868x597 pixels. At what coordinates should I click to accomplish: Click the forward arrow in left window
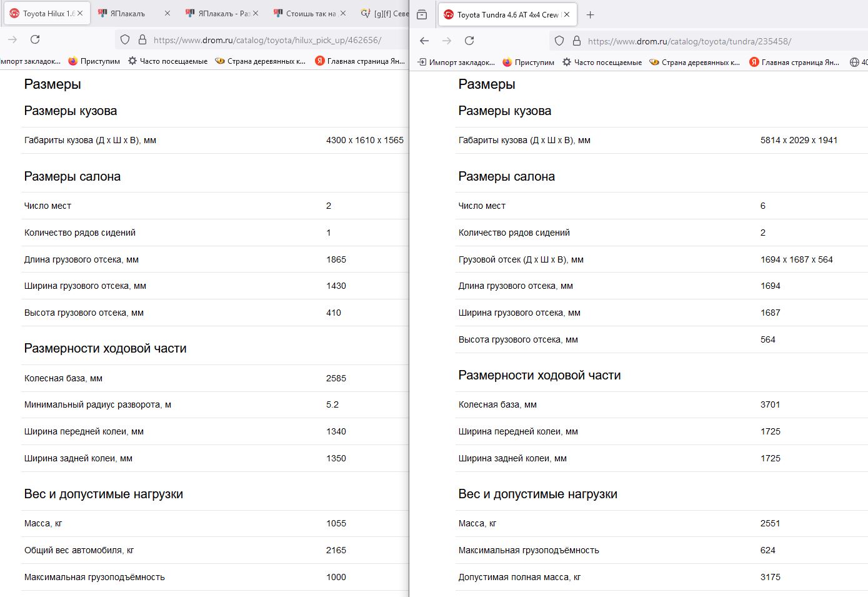[12, 39]
